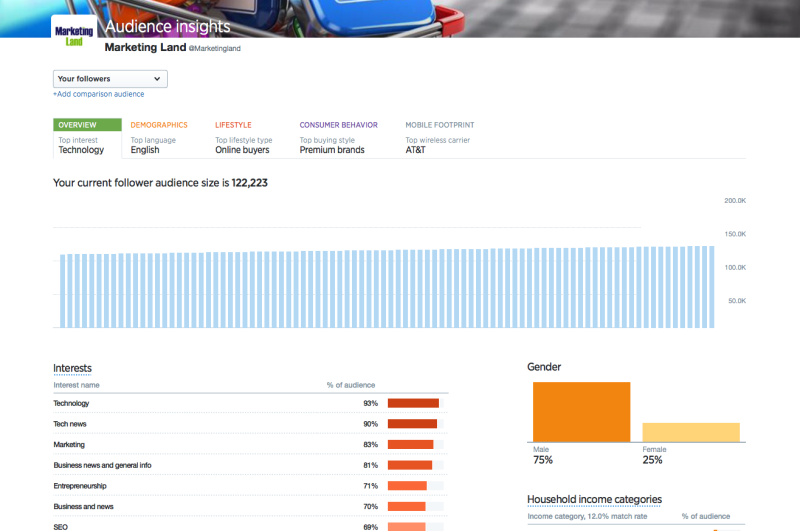This screenshot has height=531, width=800.
Task: Click the Marketing 83% bar
Action: click(x=411, y=445)
